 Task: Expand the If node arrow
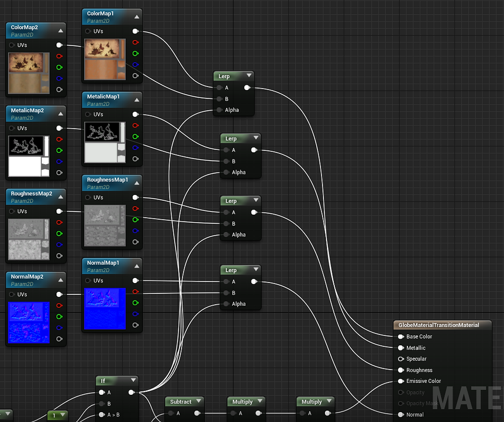coord(133,380)
